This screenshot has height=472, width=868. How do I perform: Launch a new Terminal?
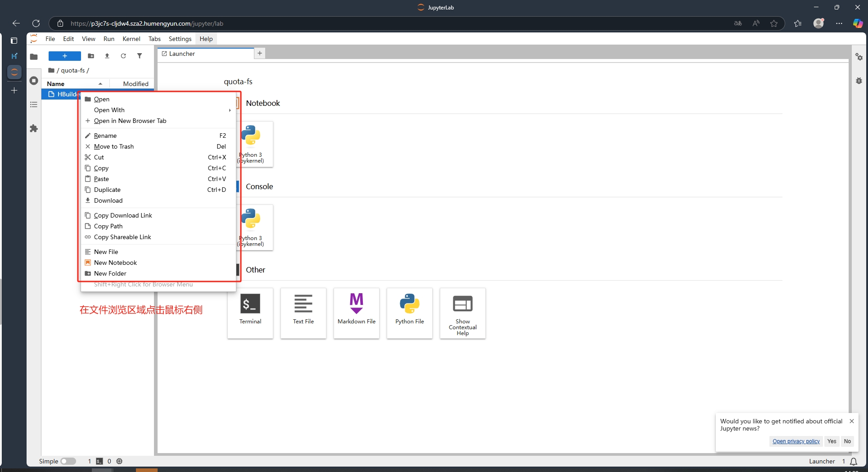click(x=250, y=313)
